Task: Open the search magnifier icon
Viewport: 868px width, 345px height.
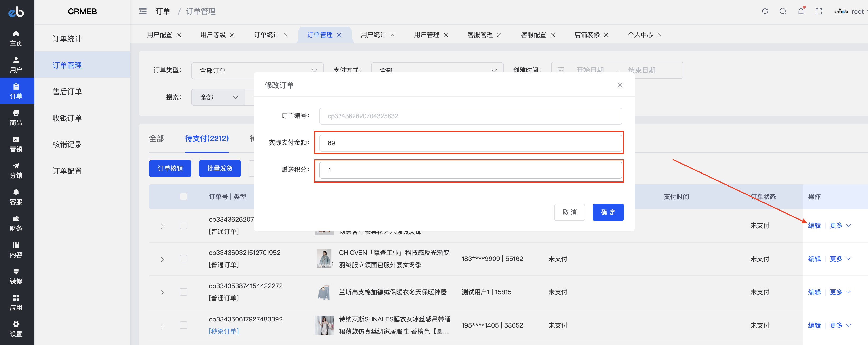Action: (x=782, y=11)
